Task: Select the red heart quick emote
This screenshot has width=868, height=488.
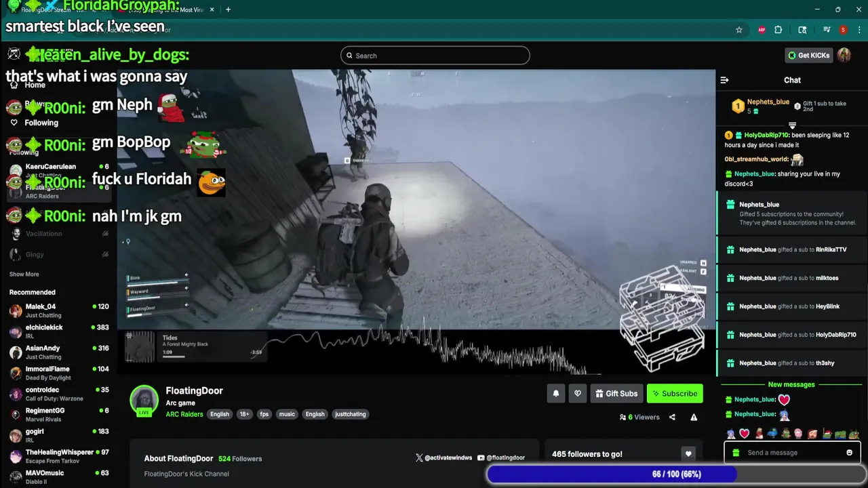Action: coord(744,434)
